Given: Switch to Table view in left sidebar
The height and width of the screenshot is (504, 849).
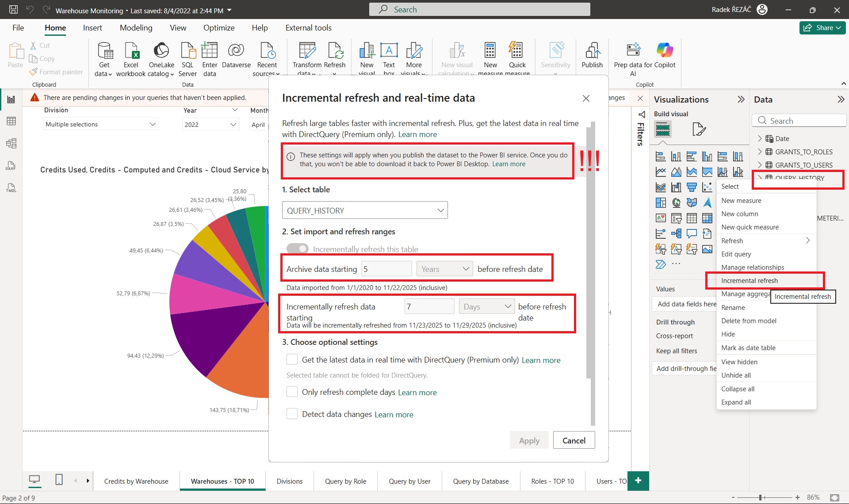Looking at the screenshot, I should point(11,121).
